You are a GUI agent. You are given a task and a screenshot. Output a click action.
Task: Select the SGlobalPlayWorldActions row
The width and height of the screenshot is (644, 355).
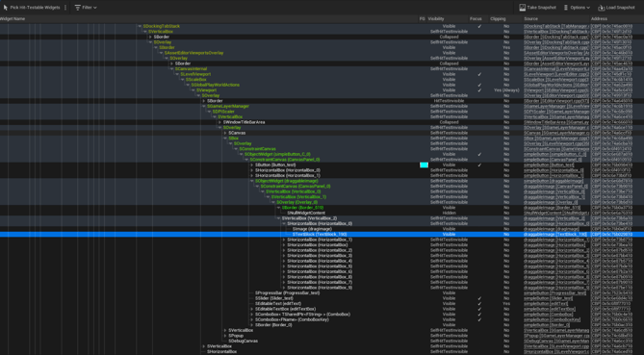point(322,85)
